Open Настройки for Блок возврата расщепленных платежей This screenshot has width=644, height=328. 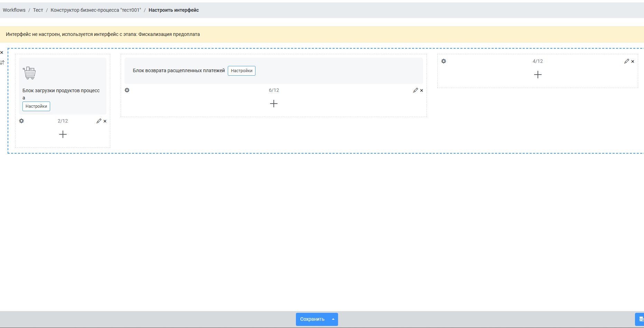[x=242, y=71]
